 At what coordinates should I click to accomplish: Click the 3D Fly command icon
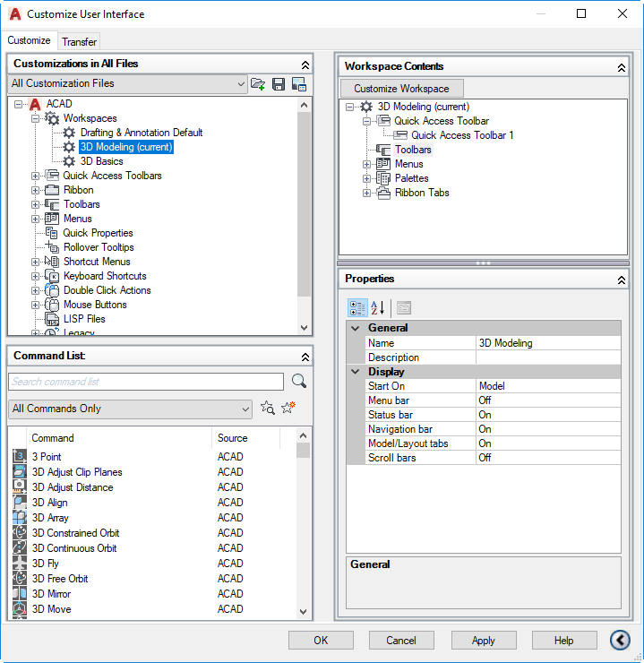20,563
